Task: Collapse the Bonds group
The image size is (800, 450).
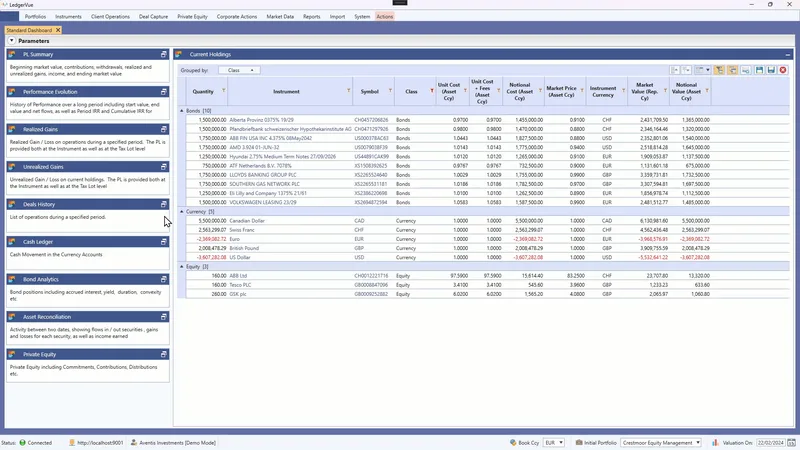Action: 182,111
